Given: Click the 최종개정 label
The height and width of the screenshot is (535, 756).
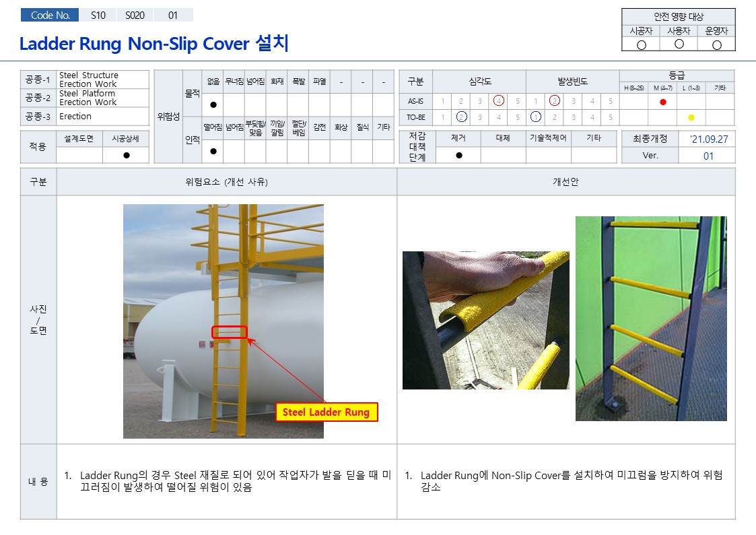Looking at the screenshot, I should tap(650, 139).
